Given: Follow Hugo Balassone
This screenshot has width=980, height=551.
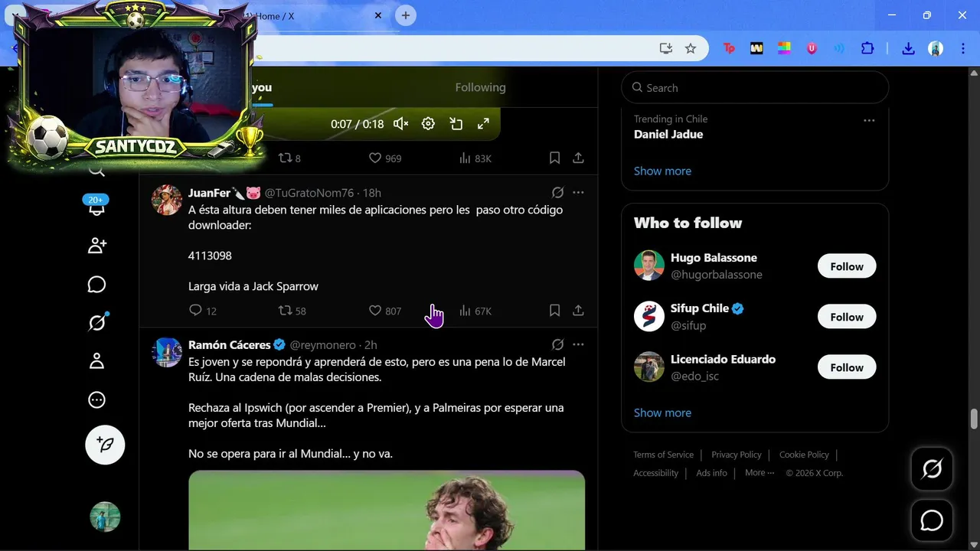Looking at the screenshot, I should 847,266.
